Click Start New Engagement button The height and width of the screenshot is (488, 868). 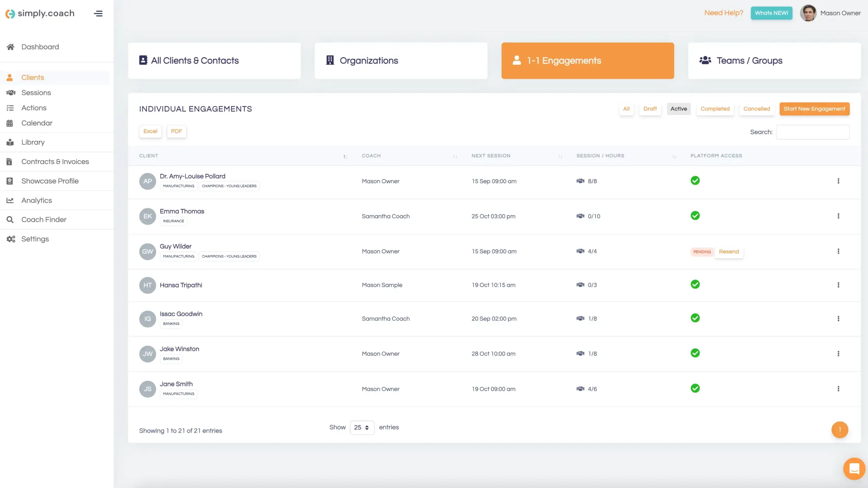[x=814, y=109]
